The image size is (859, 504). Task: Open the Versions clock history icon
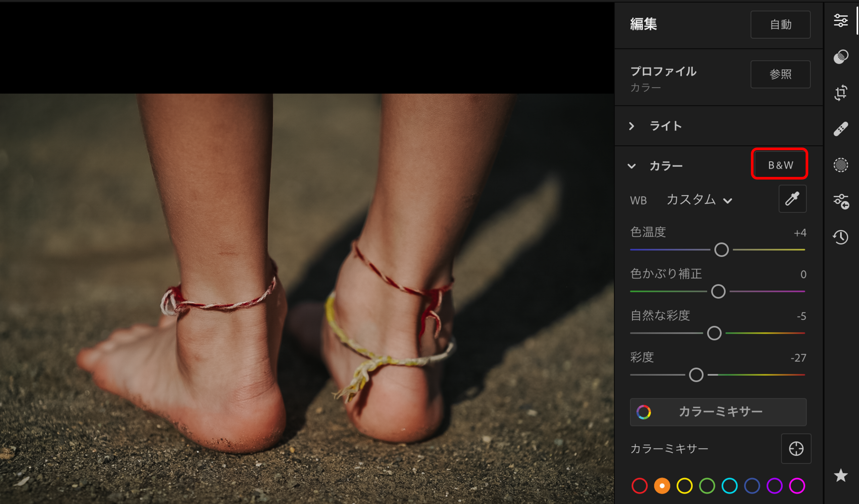point(841,237)
